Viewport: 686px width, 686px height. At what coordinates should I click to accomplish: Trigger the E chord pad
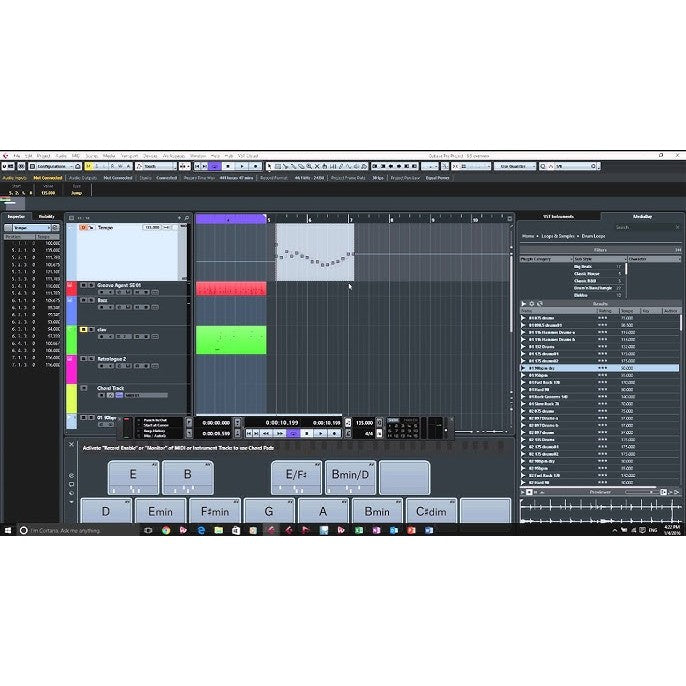tap(133, 477)
